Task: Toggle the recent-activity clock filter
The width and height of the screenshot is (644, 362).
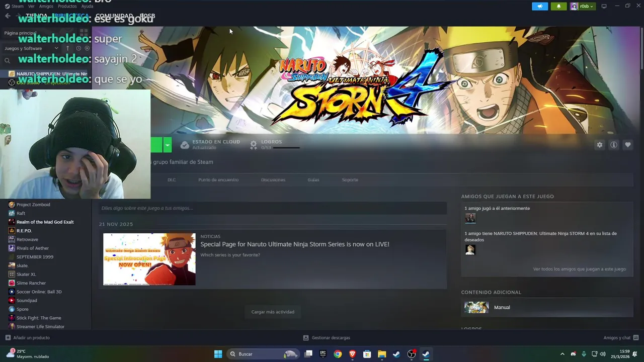Action: tap(78, 48)
